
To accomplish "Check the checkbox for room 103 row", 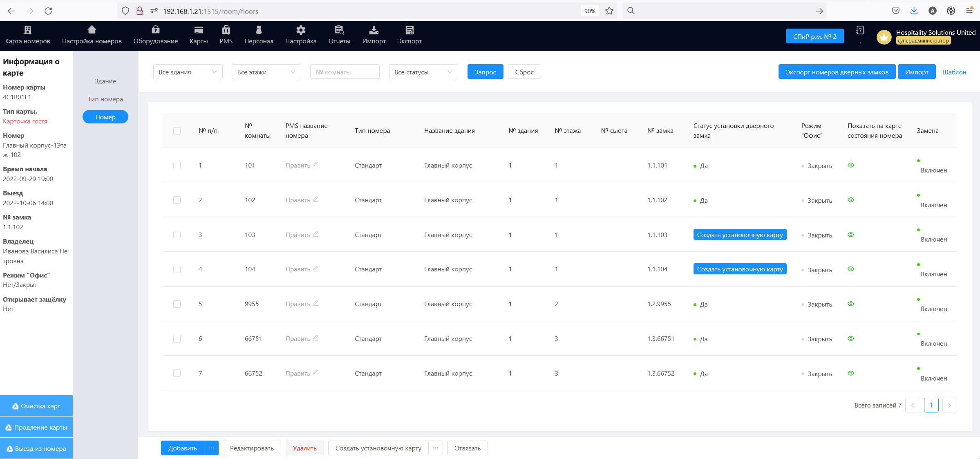I will coord(177,235).
